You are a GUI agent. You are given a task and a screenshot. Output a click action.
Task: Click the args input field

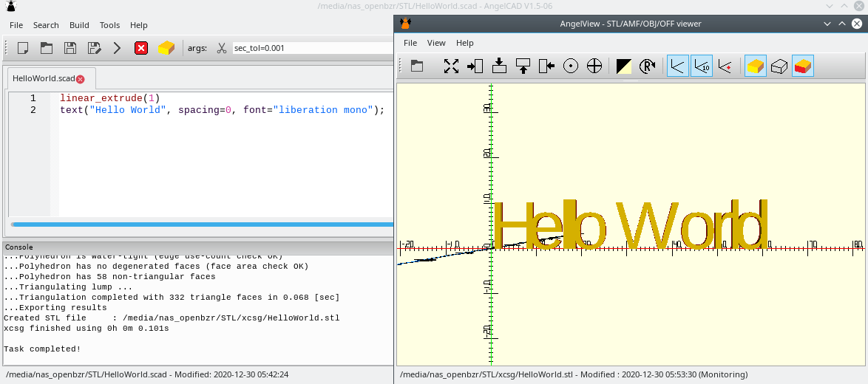pyautogui.click(x=311, y=48)
